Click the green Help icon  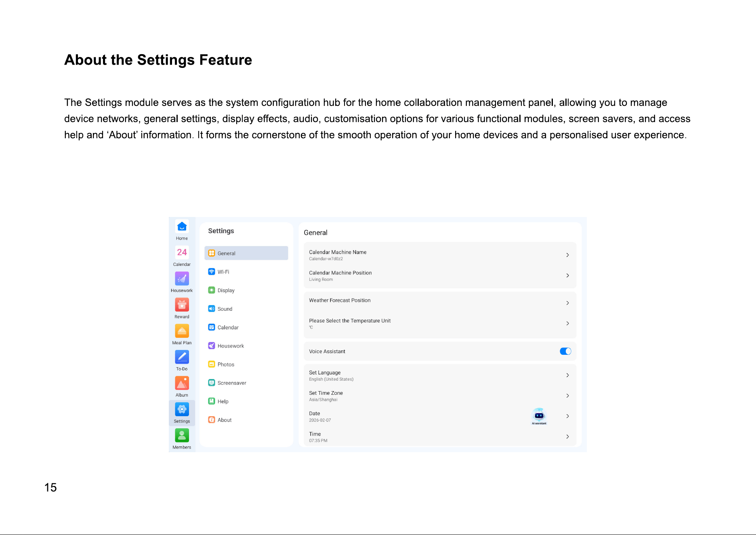212,401
